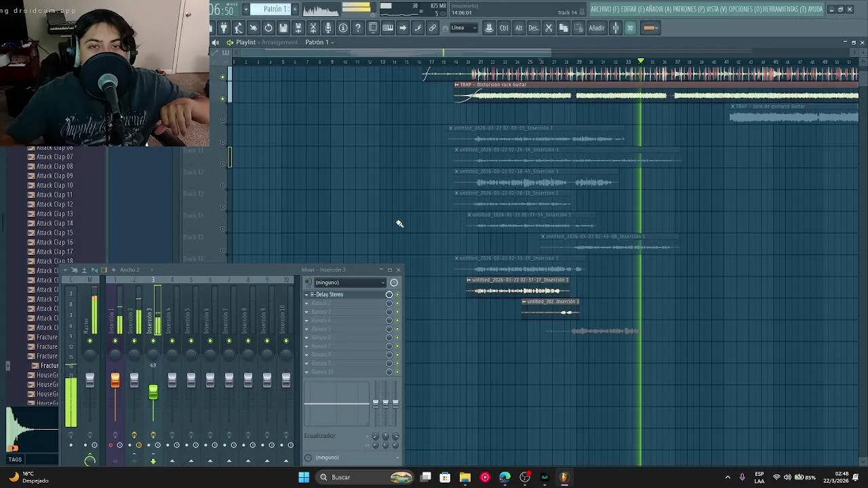Viewport: 868px width, 488px height.
Task: Click the plus button next to Patrón 1 selector
Action: (x=294, y=9)
